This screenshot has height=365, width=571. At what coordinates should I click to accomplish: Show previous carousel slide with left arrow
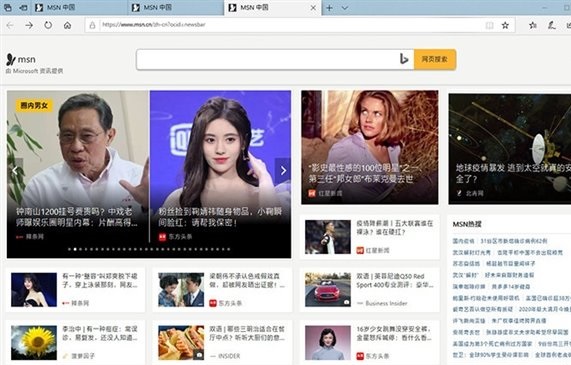click(15, 170)
